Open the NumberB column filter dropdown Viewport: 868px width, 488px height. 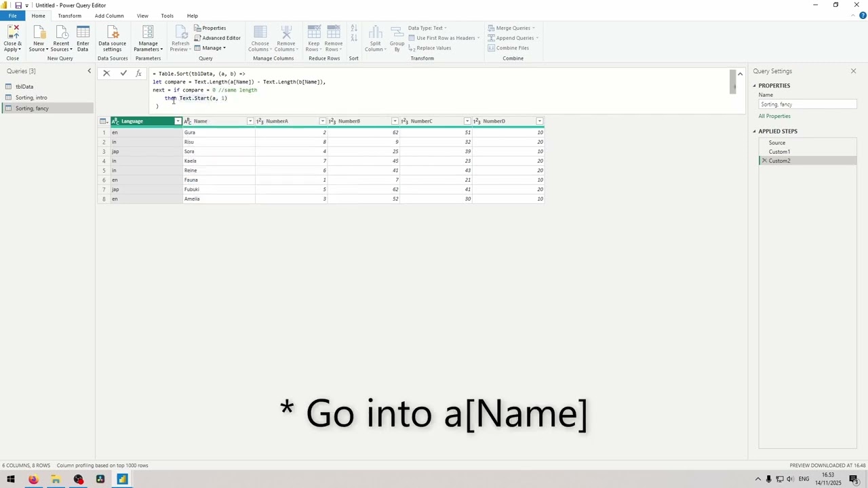pos(395,121)
